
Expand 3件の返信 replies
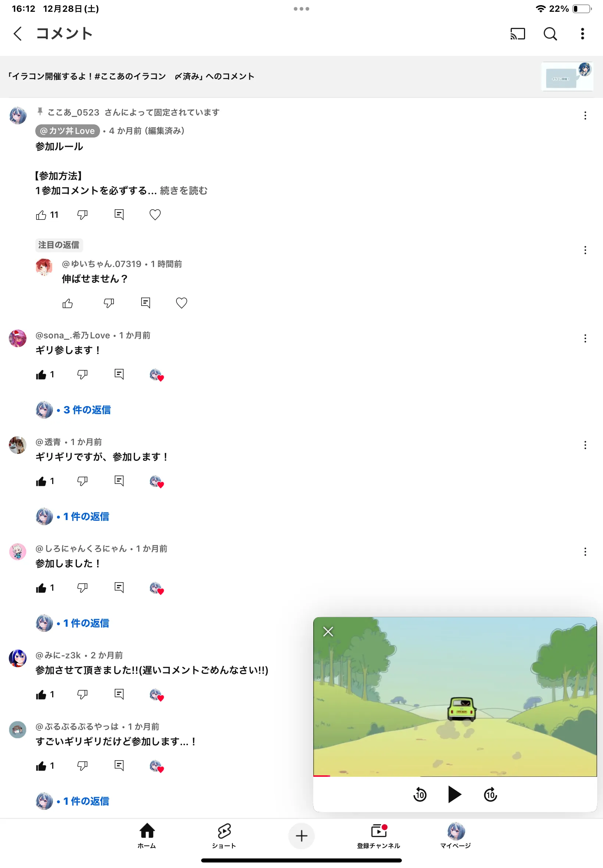click(87, 410)
